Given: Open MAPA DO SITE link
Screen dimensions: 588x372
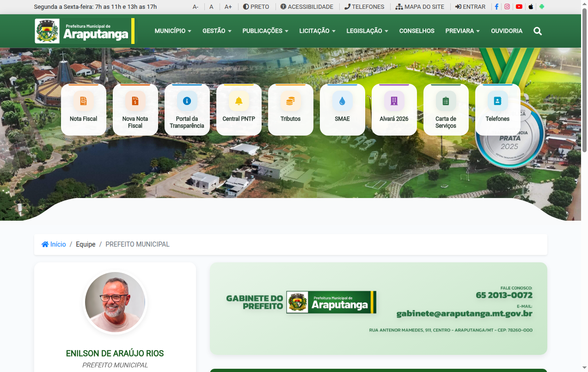Looking at the screenshot, I should pos(420,7).
